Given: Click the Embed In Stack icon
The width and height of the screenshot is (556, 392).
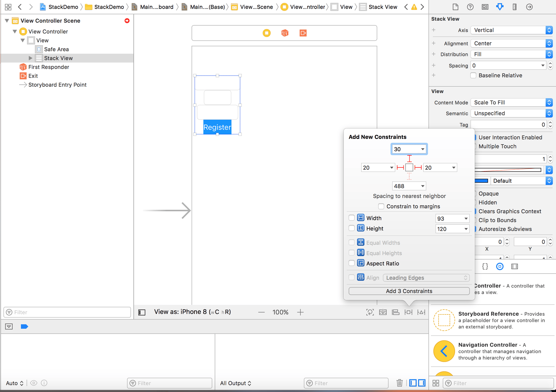Looking at the screenshot, I should coord(383,312).
